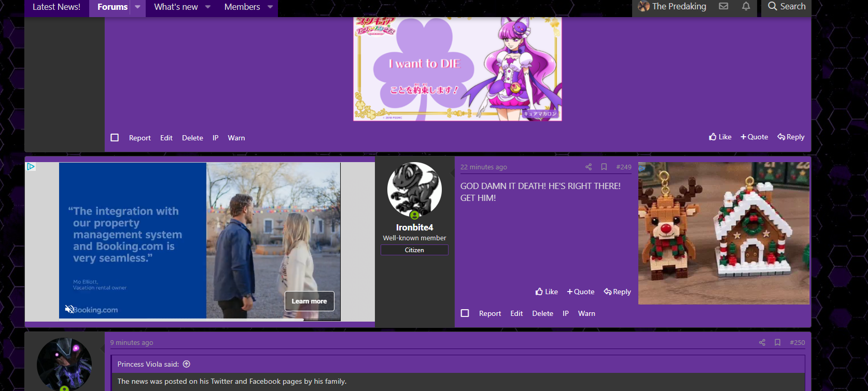Open the What's new tab
The image size is (868, 391).
176,7
